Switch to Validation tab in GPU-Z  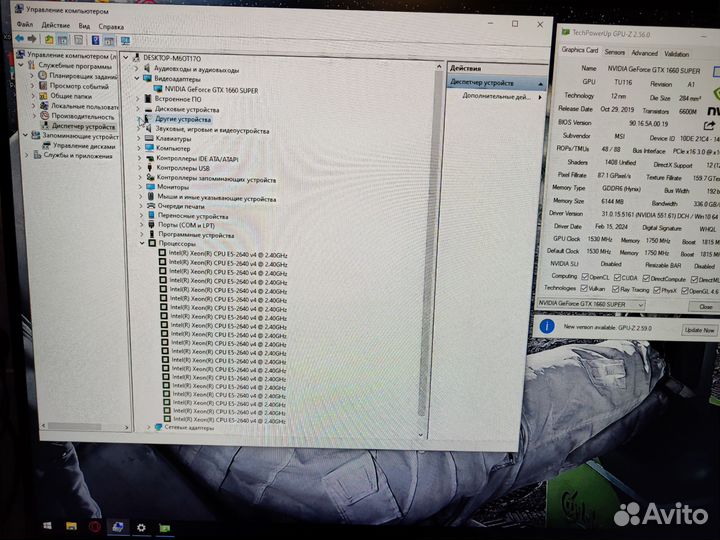676,54
